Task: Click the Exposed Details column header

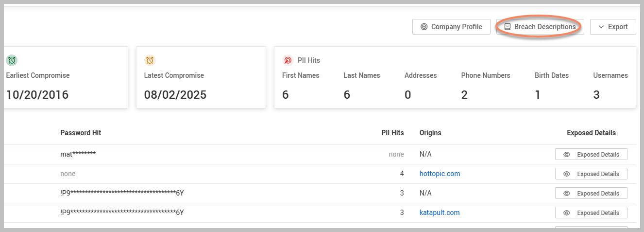Action: pos(591,133)
